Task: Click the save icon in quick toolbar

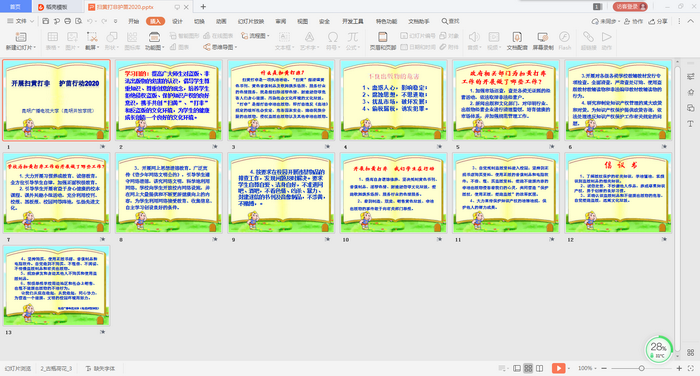Action: [46, 21]
